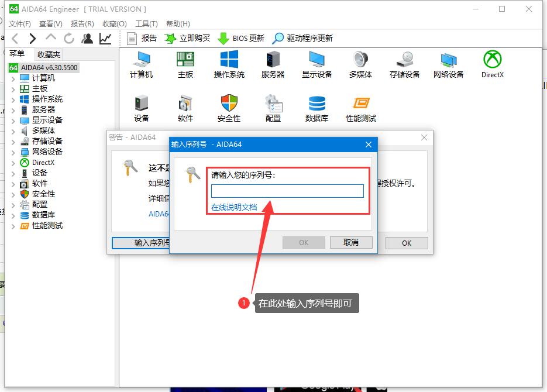
Task: Expand the 服务器 tree node
Action: (x=13, y=110)
